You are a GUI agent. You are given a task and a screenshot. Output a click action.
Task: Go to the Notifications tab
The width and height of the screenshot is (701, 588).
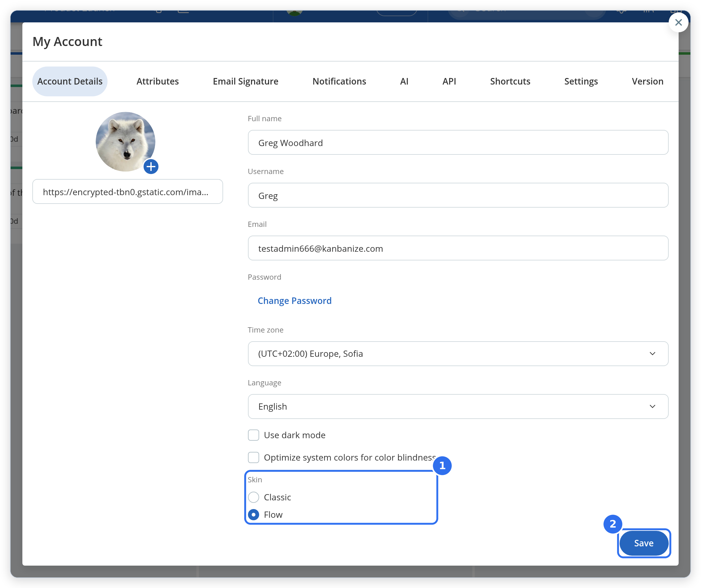point(339,81)
